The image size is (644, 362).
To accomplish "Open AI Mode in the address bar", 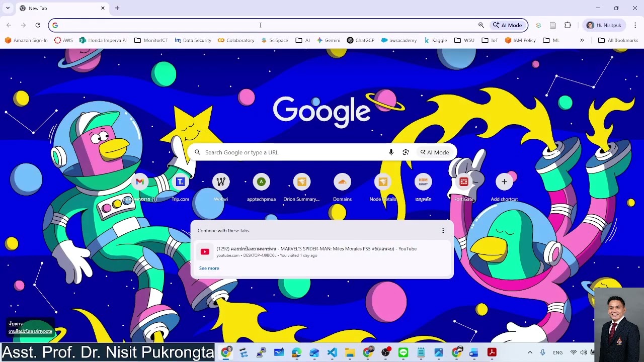I will coord(507,25).
